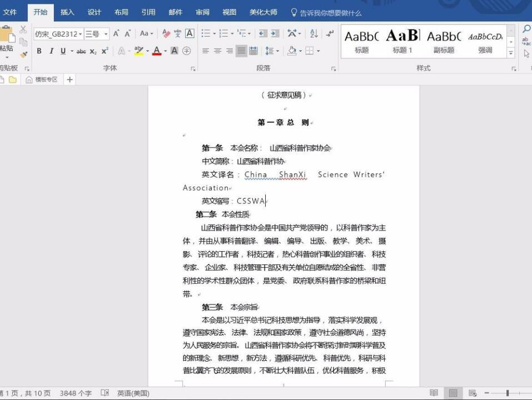Open the Change Case Aa dropdown

click(x=147, y=33)
